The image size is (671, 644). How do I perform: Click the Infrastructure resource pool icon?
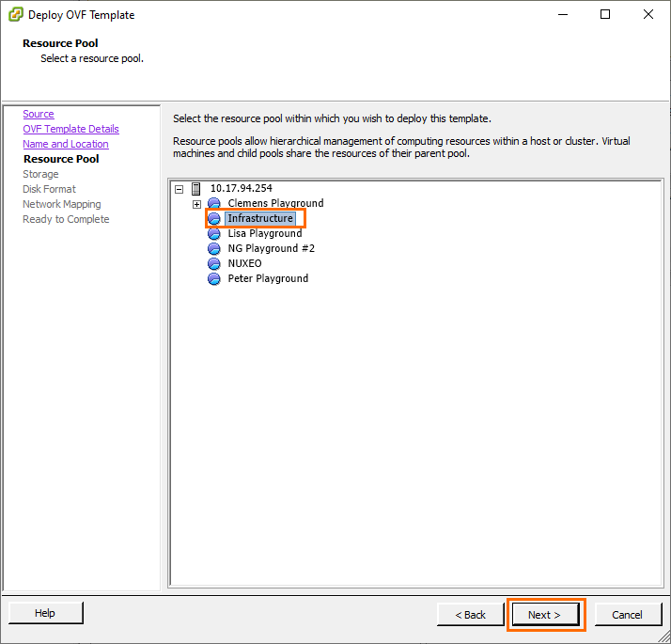click(214, 219)
